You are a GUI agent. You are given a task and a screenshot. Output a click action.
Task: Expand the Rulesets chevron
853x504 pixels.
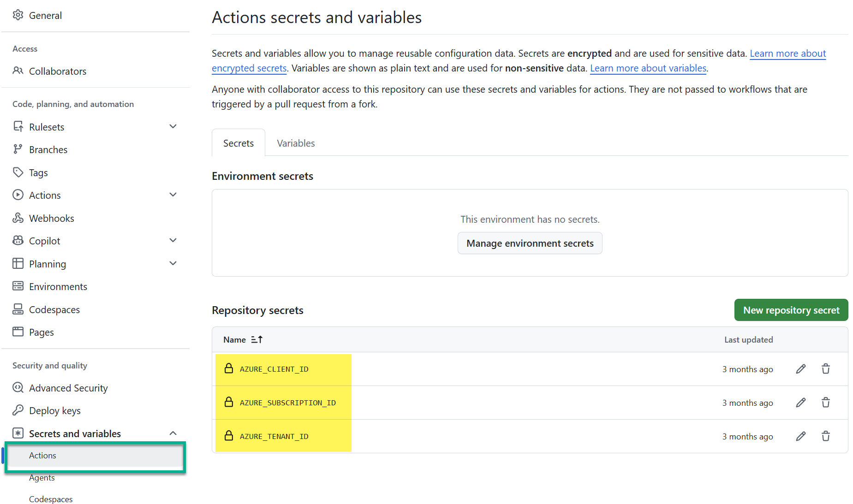coord(173,126)
